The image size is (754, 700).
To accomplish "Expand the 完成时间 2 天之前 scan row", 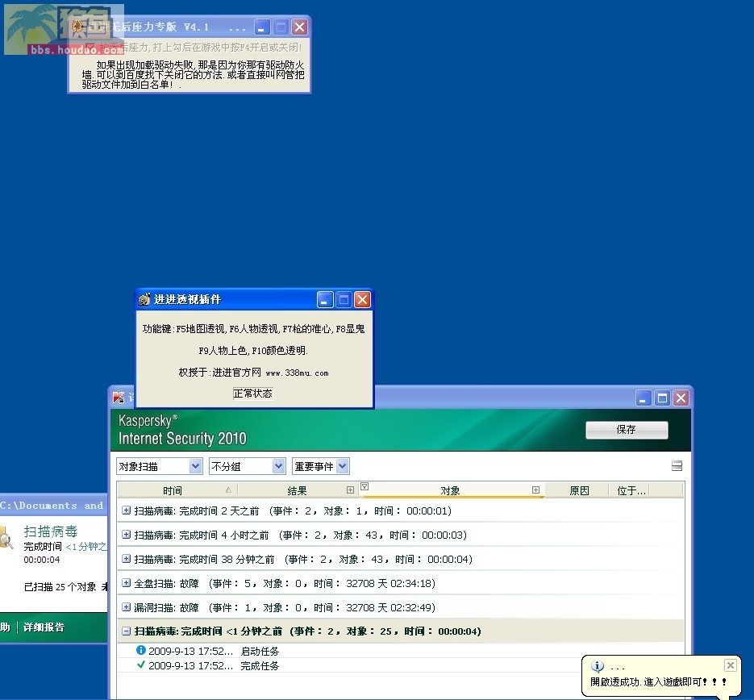I will 126,510.
